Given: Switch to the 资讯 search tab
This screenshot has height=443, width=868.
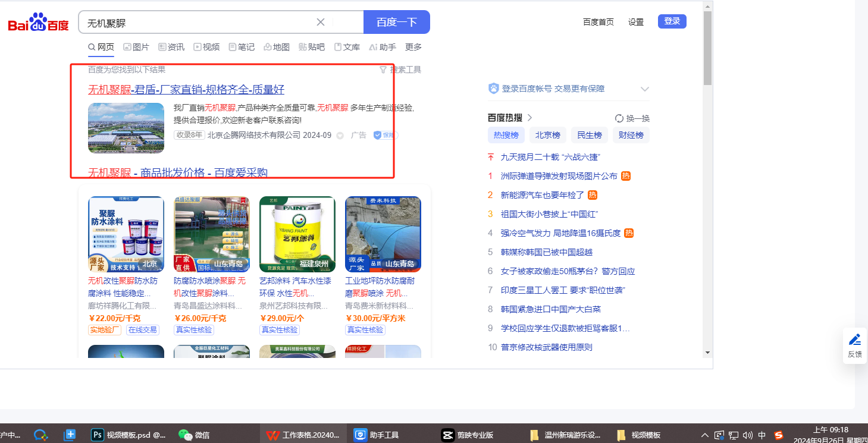Looking at the screenshot, I should [171, 47].
